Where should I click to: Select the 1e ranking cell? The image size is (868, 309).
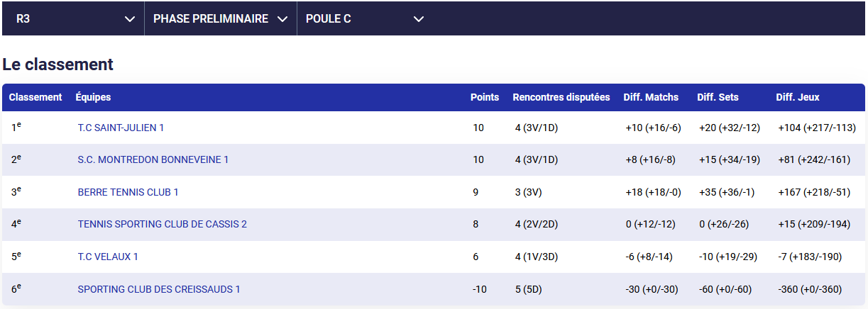16,128
